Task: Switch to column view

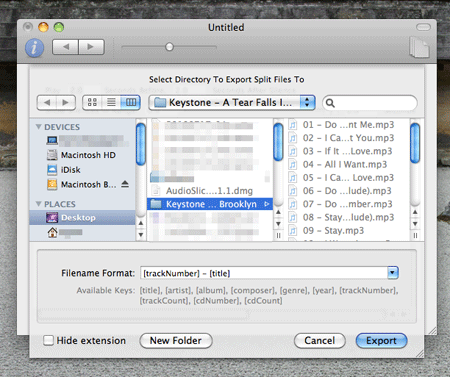Action: point(130,102)
